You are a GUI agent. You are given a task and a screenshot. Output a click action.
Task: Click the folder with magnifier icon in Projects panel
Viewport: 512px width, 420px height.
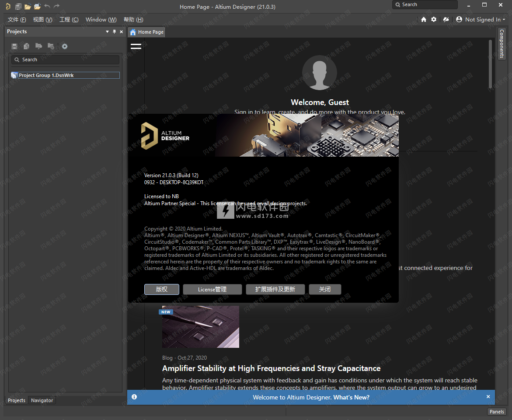coord(38,46)
